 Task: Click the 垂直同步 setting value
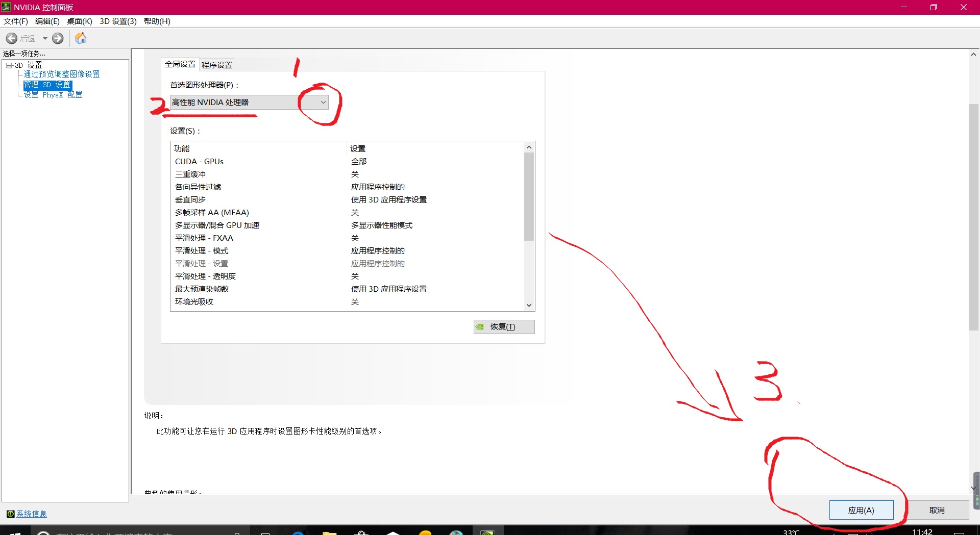[x=389, y=199]
